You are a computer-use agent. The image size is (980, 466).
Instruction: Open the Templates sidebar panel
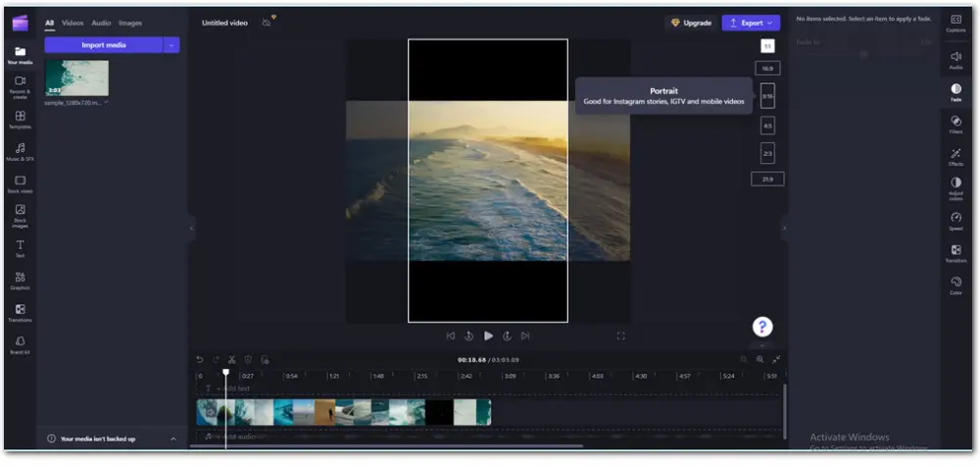tap(20, 120)
